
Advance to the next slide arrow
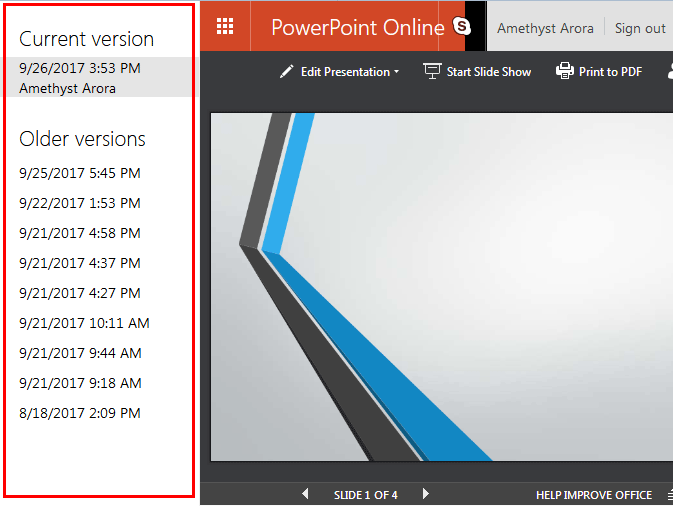[x=425, y=494]
